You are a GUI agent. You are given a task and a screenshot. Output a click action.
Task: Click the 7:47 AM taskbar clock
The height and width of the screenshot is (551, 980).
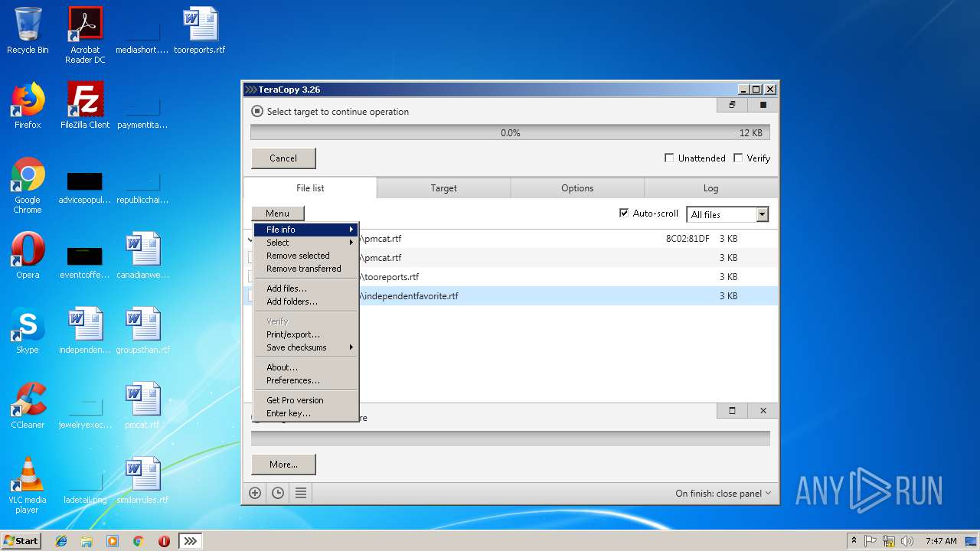[941, 541]
